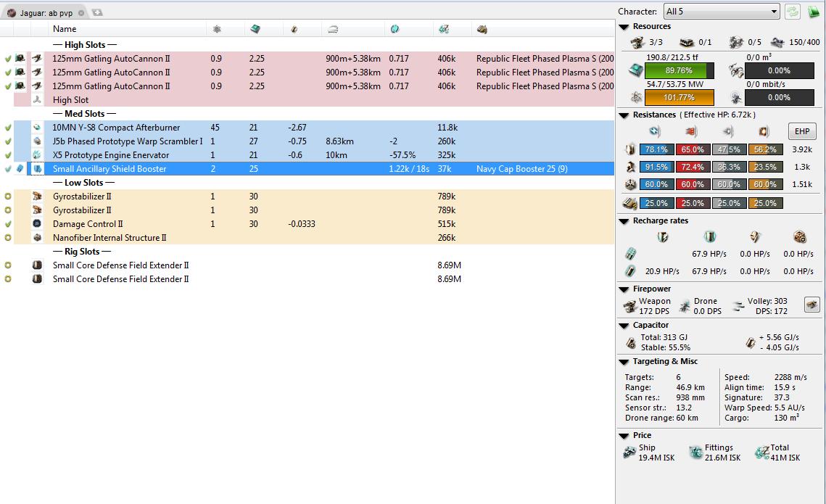The image size is (826, 504).
Task: Click the Drone DPS icon in Firepower
Action: click(685, 306)
